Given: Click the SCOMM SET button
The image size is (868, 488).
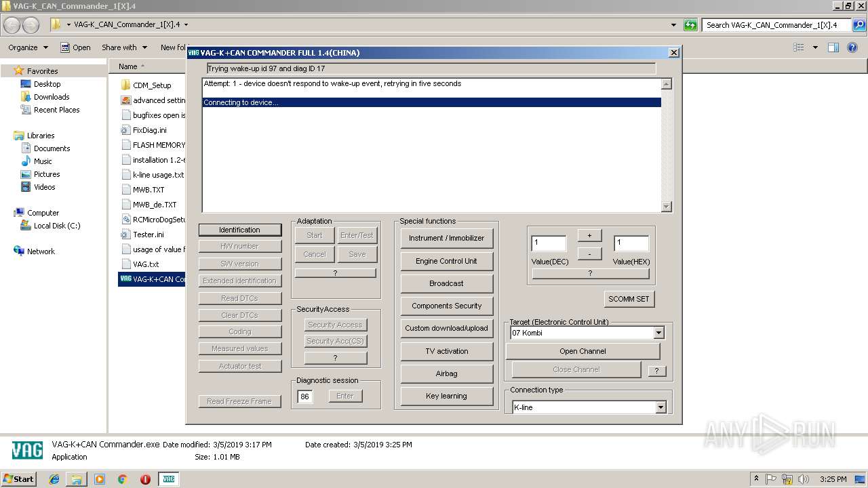Looking at the screenshot, I should coord(629,299).
